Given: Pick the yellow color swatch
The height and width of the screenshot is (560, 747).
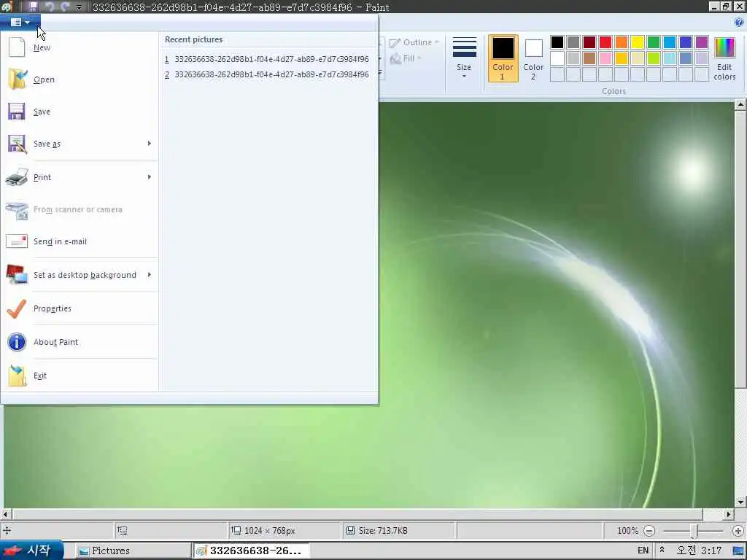Looking at the screenshot, I should pos(638,42).
